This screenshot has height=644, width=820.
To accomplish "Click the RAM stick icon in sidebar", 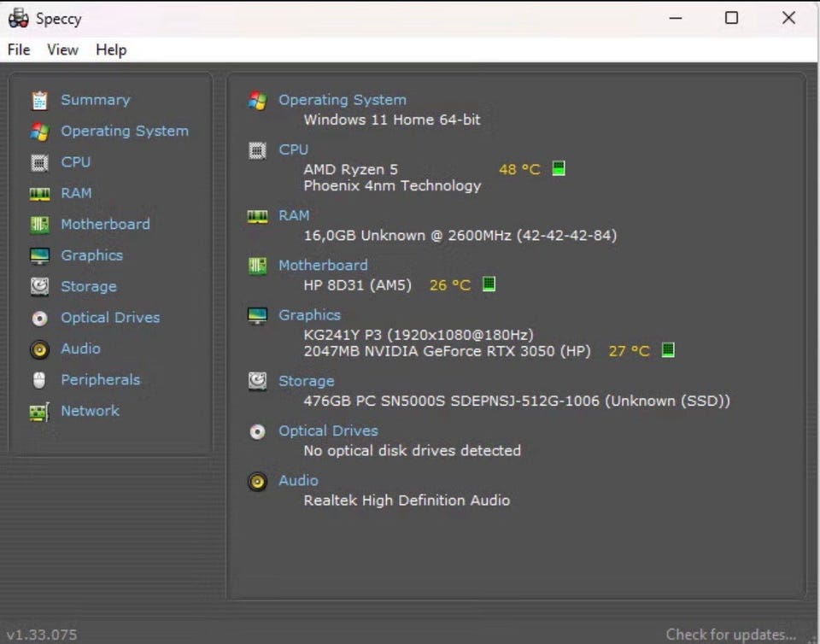I will [39, 194].
